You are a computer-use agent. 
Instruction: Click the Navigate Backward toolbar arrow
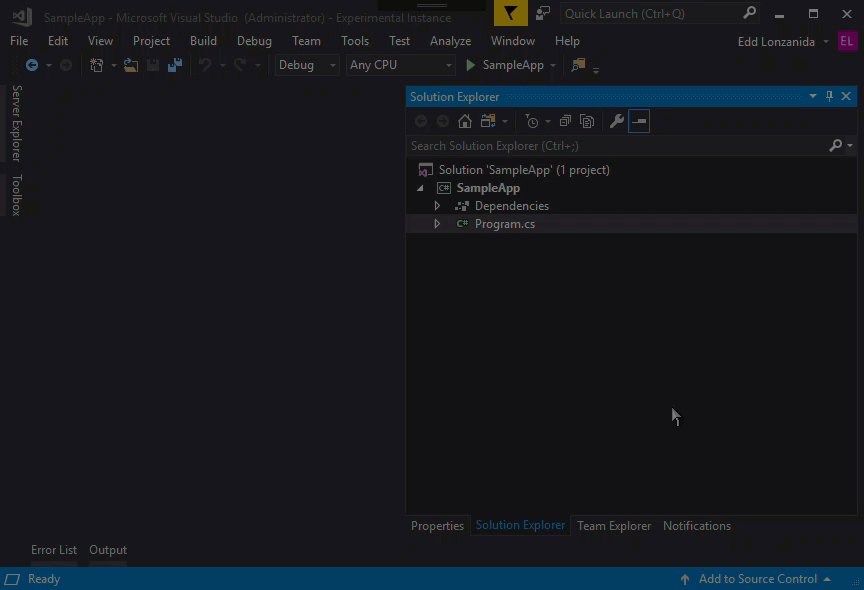pos(32,65)
